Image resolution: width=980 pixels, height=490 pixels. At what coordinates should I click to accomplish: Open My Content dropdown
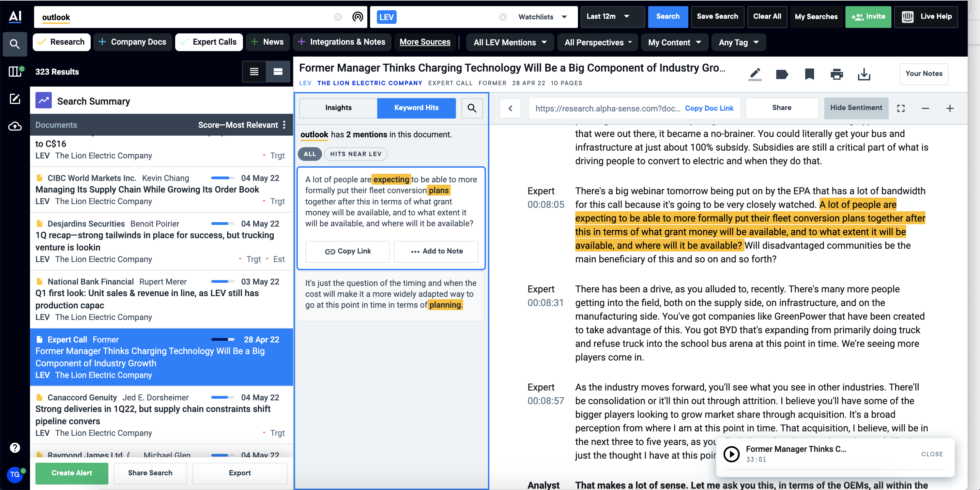click(674, 43)
